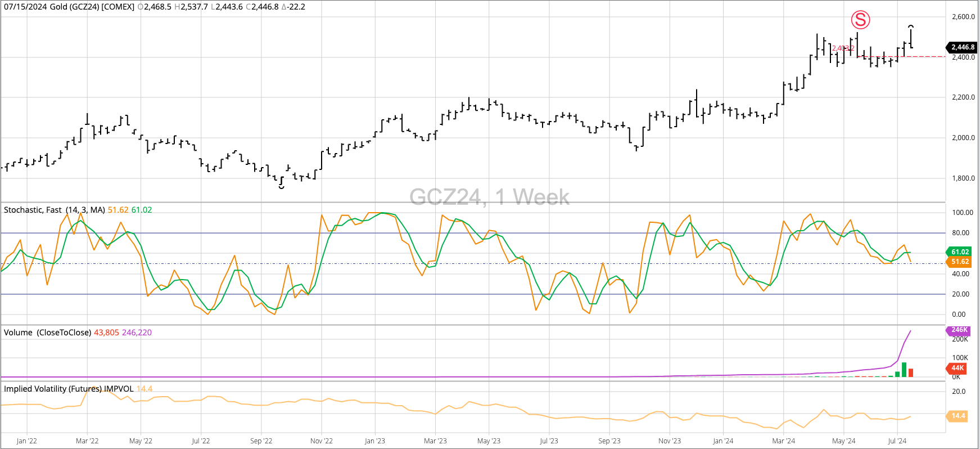Click the red dashed horizontal price line
Viewport: 980px width, 449px height.
(928, 57)
